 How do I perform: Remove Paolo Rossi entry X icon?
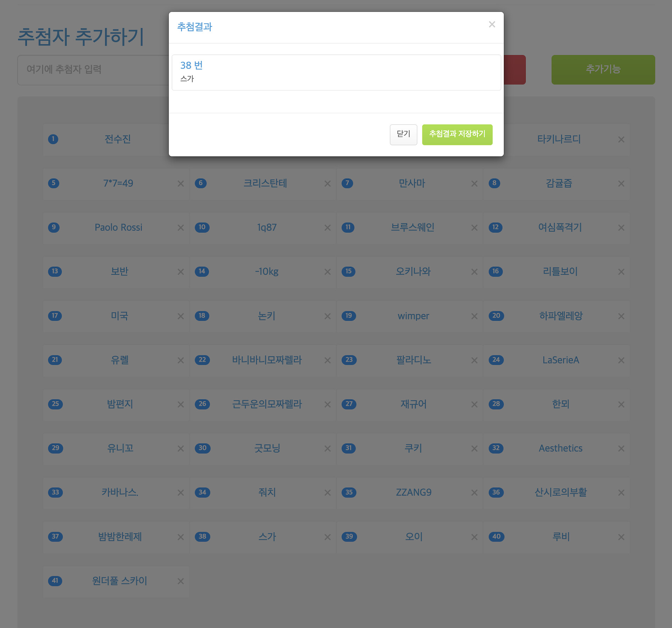181,228
